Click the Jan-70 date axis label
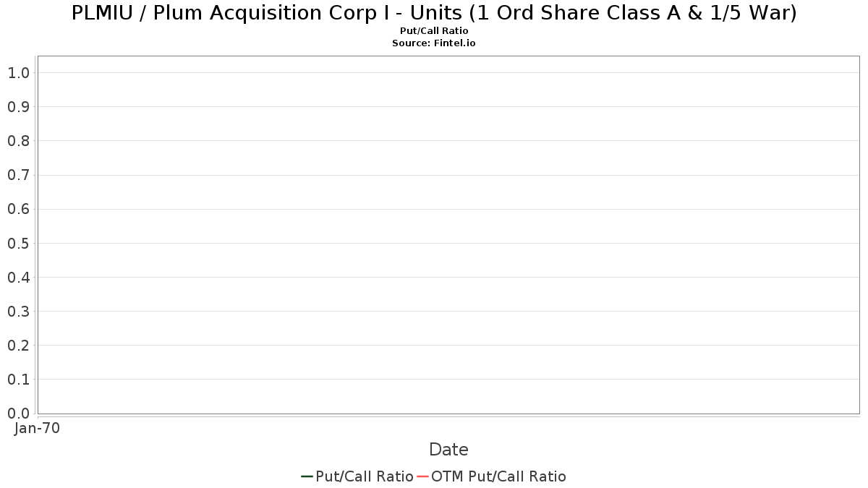Image resolution: width=868 pixels, height=488 pixels. coord(37,428)
